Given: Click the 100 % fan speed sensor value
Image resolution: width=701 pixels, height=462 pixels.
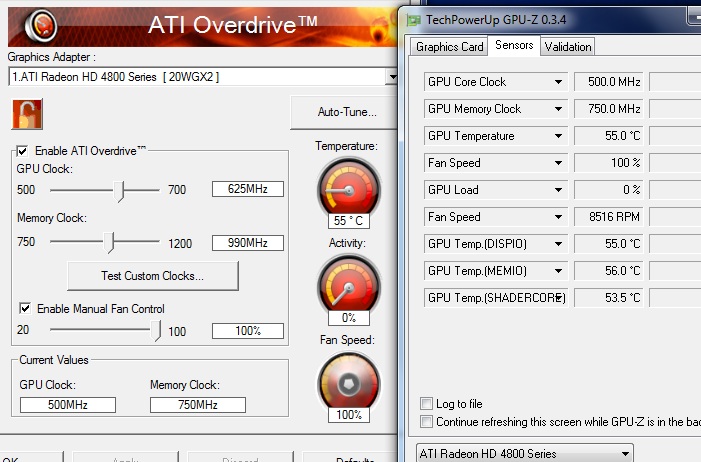Looking at the screenshot, I should tap(609, 163).
